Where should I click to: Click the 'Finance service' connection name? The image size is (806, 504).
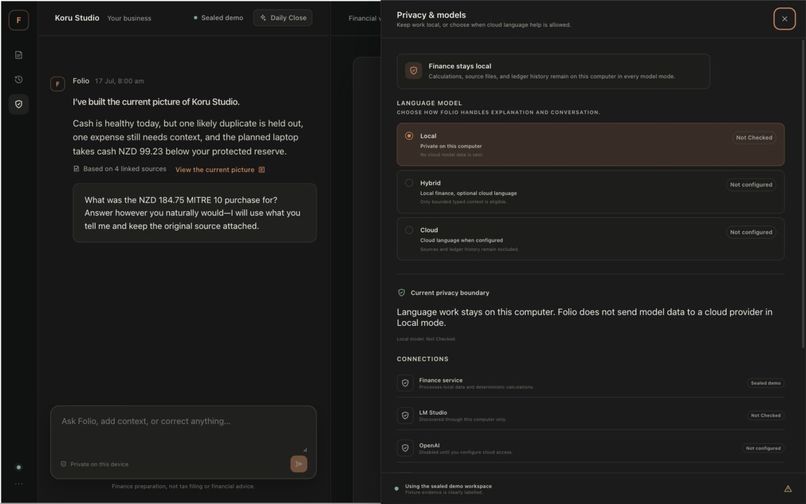pos(441,380)
